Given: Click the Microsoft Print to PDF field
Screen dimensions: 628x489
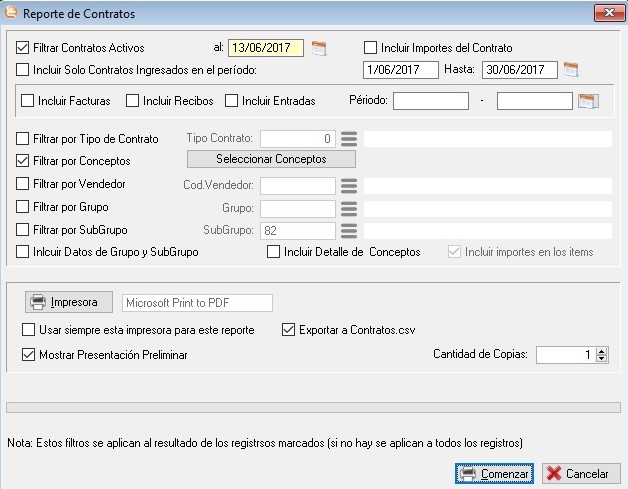Looking at the screenshot, I should click(x=196, y=302).
